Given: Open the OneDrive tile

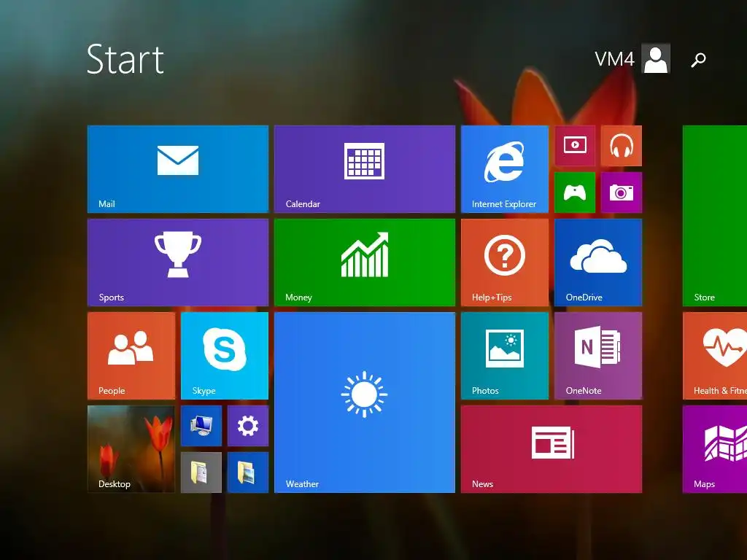Looking at the screenshot, I should (598, 262).
